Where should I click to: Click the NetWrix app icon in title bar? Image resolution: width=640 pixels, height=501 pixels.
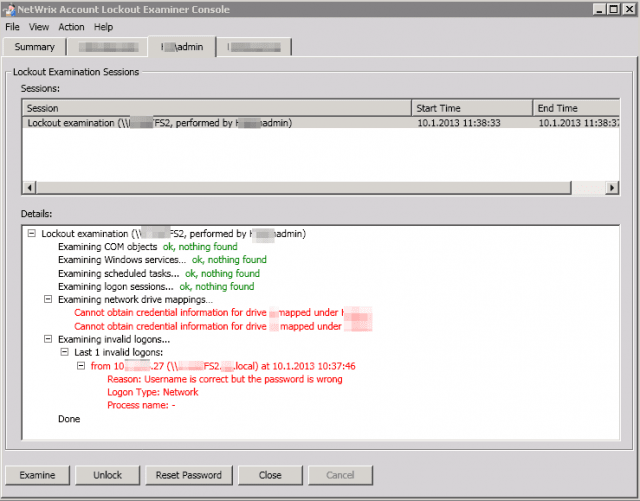tap(8, 9)
